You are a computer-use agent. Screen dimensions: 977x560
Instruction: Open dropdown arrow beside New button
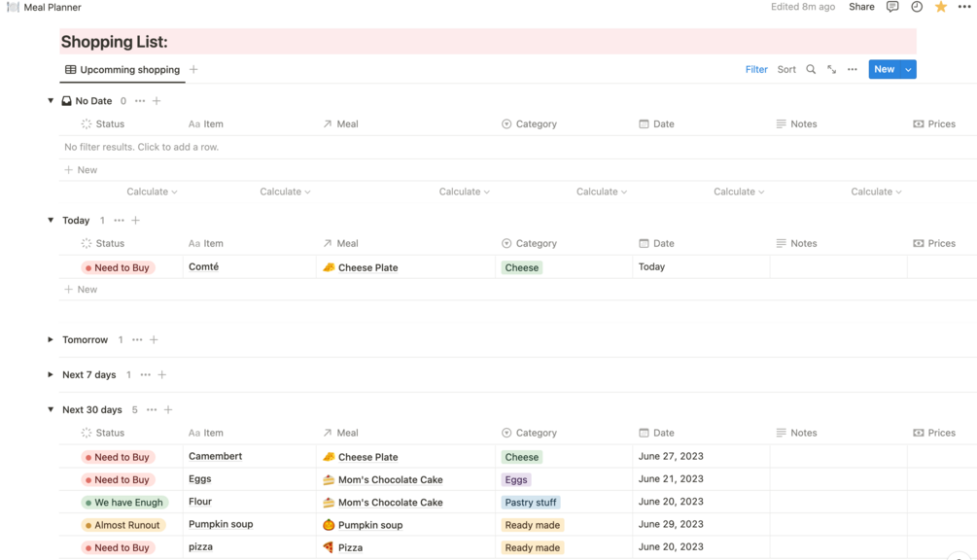pos(908,69)
